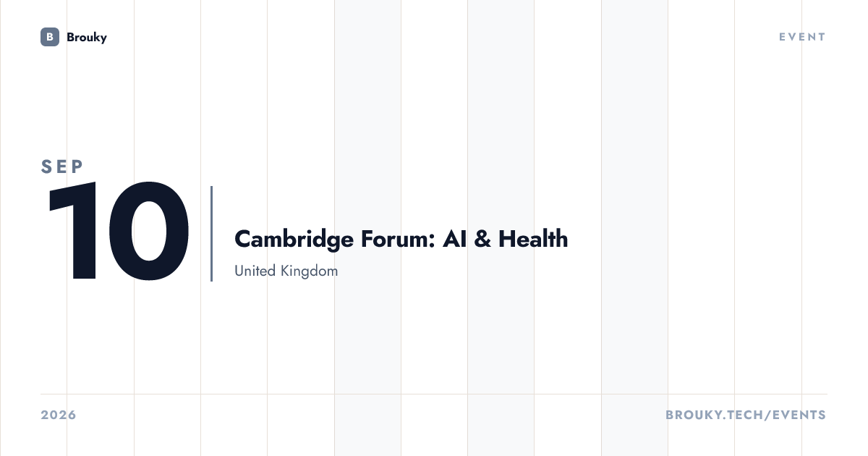Click the Brouky 'B' logo icon
Image resolution: width=868 pixels, height=456 pixels.
pos(50,37)
